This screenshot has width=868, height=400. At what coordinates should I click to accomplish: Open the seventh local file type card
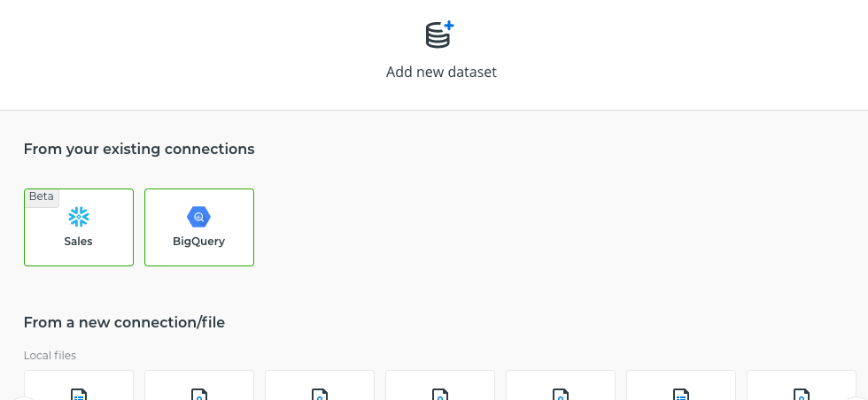tap(802, 387)
